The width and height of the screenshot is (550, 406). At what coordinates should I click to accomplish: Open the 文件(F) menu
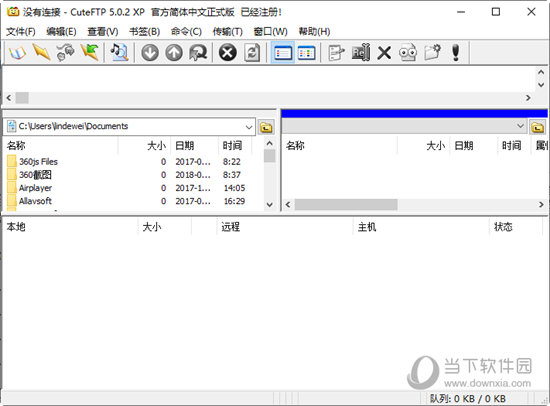21,32
